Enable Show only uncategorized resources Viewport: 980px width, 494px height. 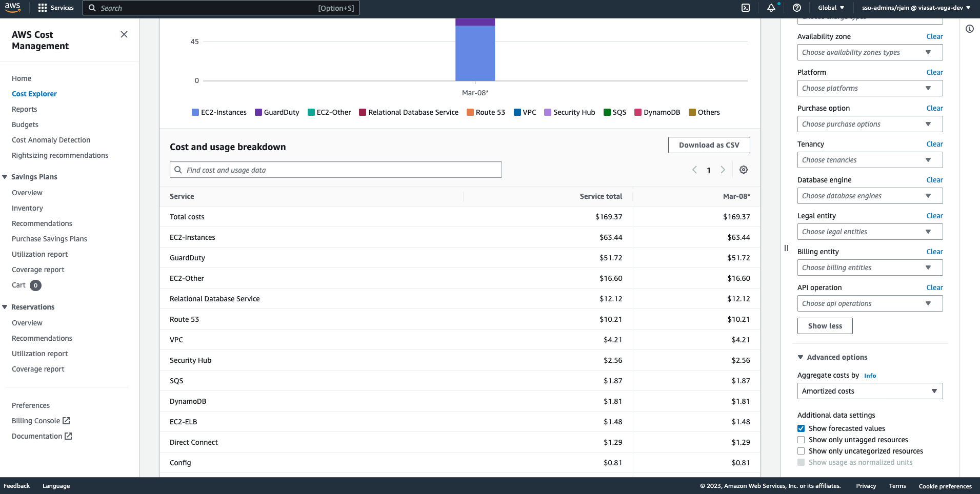point(801,451)
